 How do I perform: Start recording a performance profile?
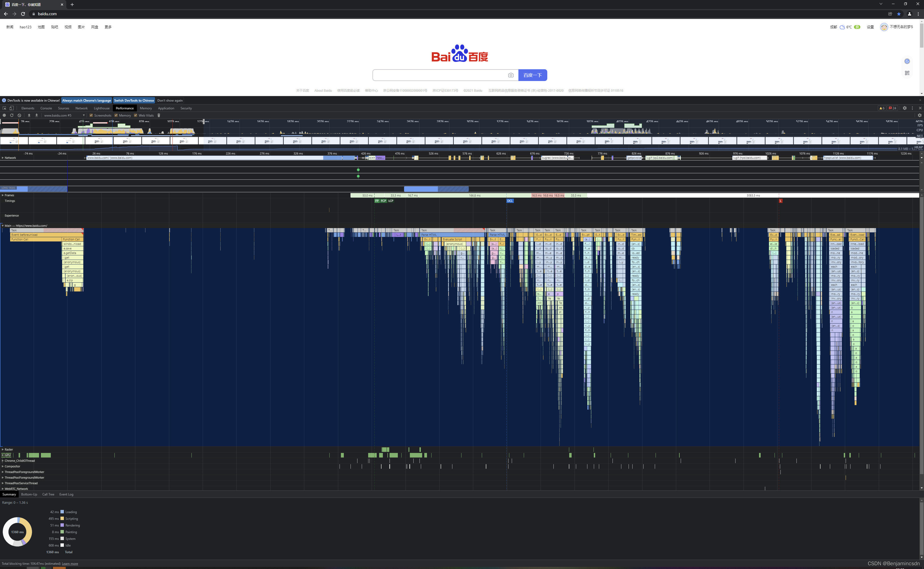pos(4,116)
